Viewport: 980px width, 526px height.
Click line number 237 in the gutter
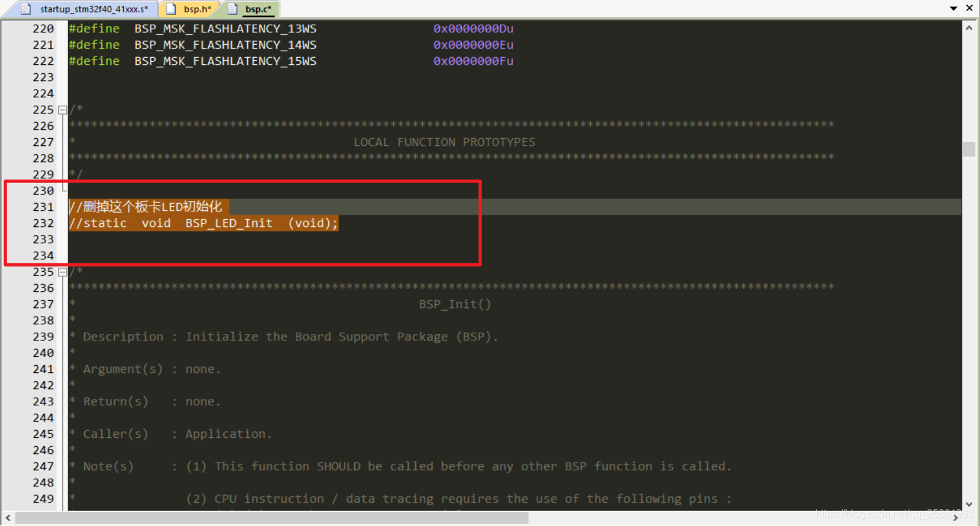tap(43, 304)
